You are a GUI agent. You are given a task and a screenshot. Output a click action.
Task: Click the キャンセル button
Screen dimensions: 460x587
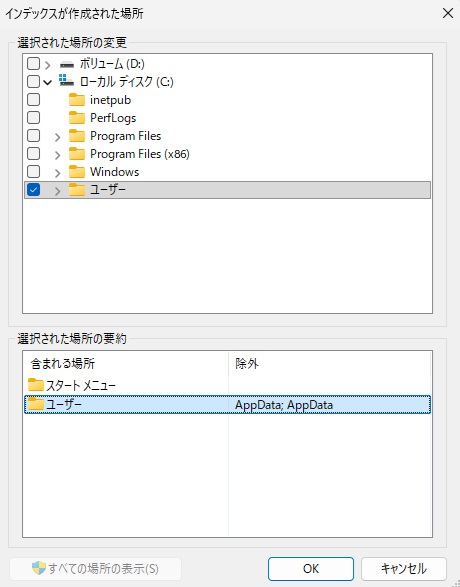coord(404,569)
